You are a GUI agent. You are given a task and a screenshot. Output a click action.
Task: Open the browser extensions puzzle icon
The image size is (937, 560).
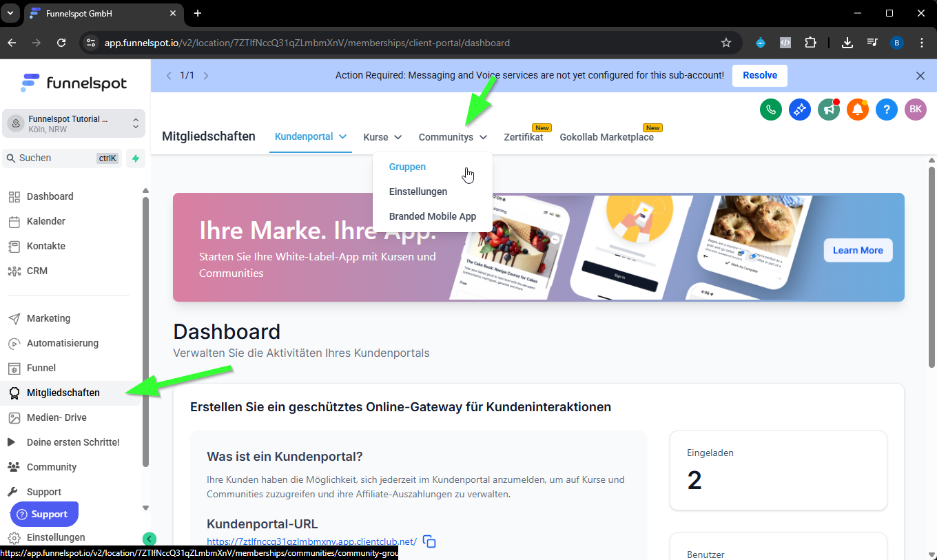[810, 43]
